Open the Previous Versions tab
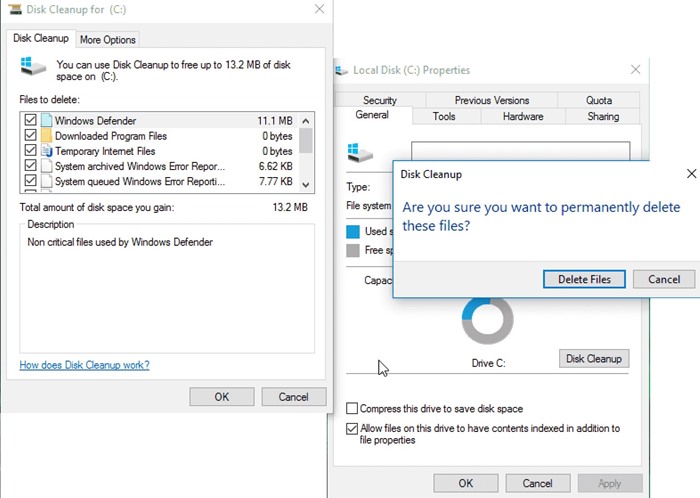The height and width of the screenshot is (498, 700). (492, 100)
